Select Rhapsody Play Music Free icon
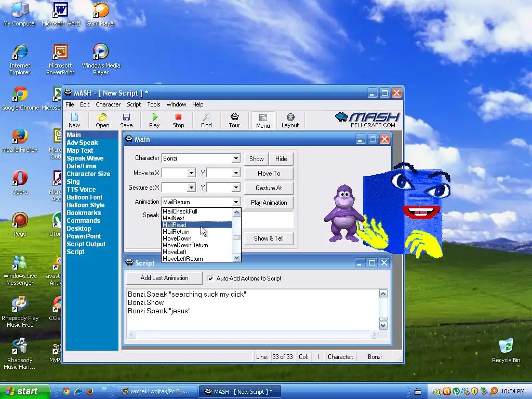The height and width of the screenshot is (399, 532). tap(20, 312)
